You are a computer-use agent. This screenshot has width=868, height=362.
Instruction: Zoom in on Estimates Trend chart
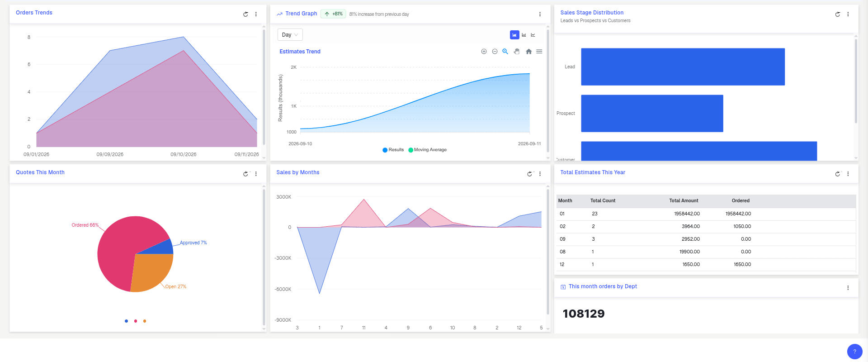(484, 52)
